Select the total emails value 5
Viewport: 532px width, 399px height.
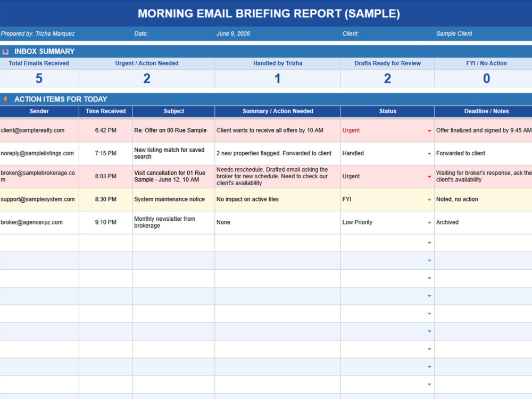pos(39,78)
